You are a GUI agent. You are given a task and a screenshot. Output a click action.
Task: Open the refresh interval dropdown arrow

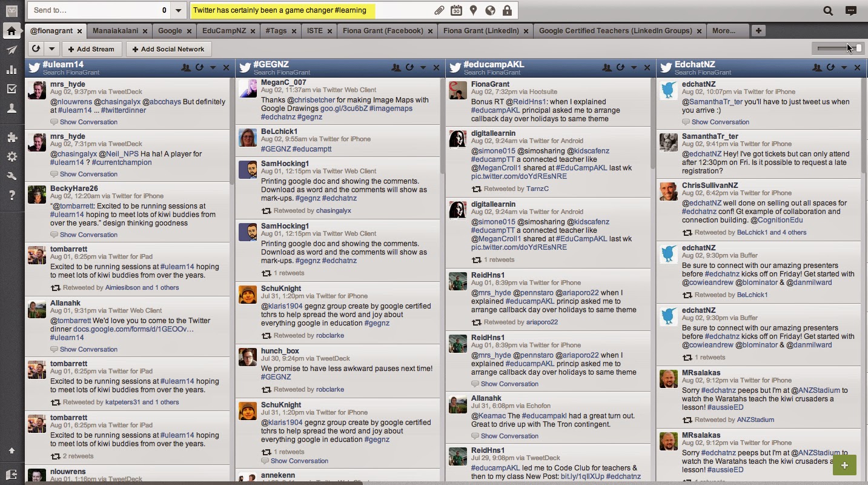coord(51,49)
